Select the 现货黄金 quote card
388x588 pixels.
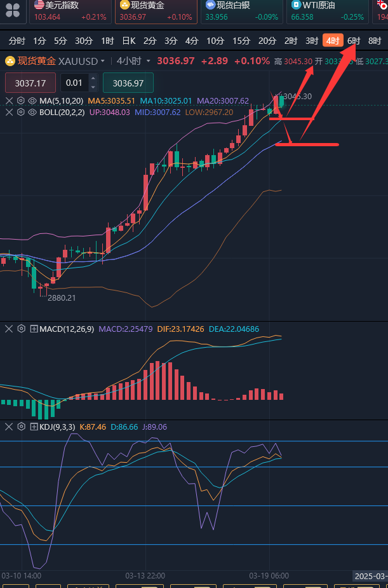point(156,11)
